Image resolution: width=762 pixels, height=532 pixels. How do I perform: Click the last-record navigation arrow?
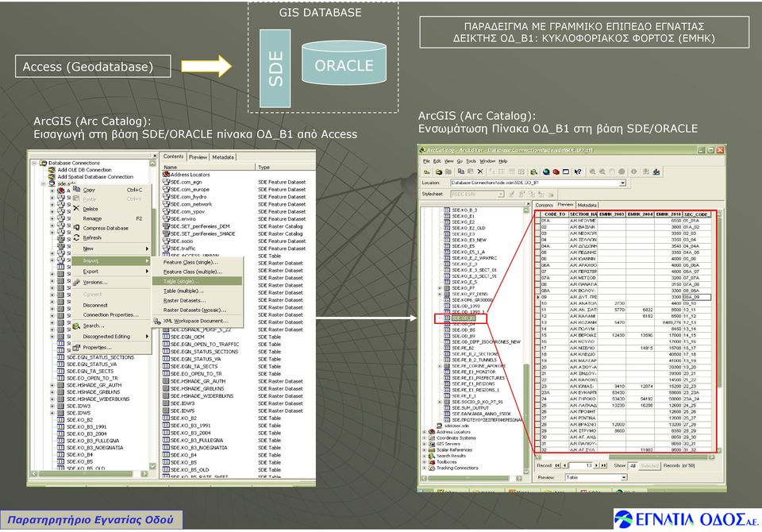[603, 465]
